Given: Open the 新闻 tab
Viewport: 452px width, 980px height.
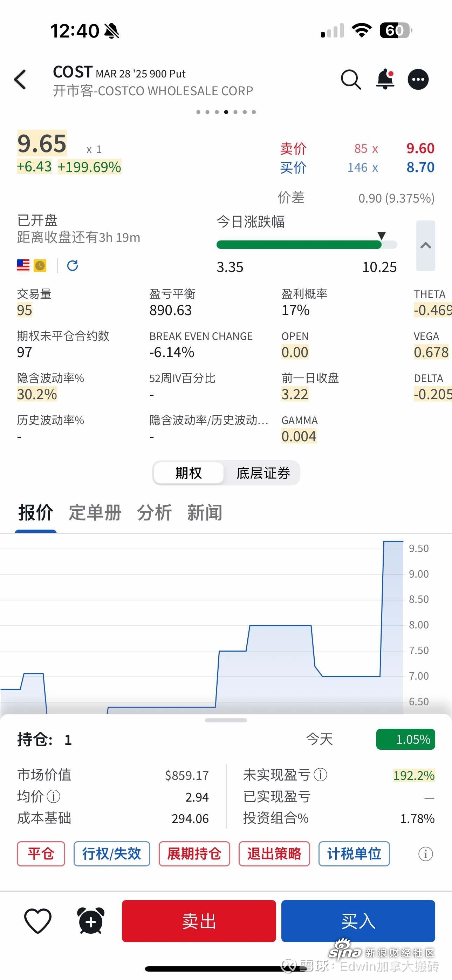Looking at the screenshot, I should tap(205, 512).
